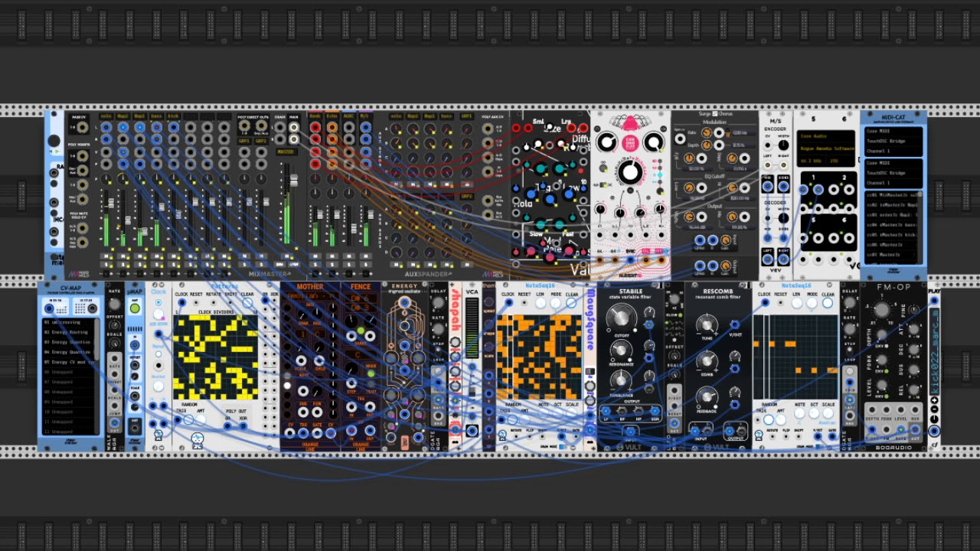Click the GRP2 label on MixMaster
Image resolution: width=980 pixels, height=551 pixels.
tap(261, 141)
